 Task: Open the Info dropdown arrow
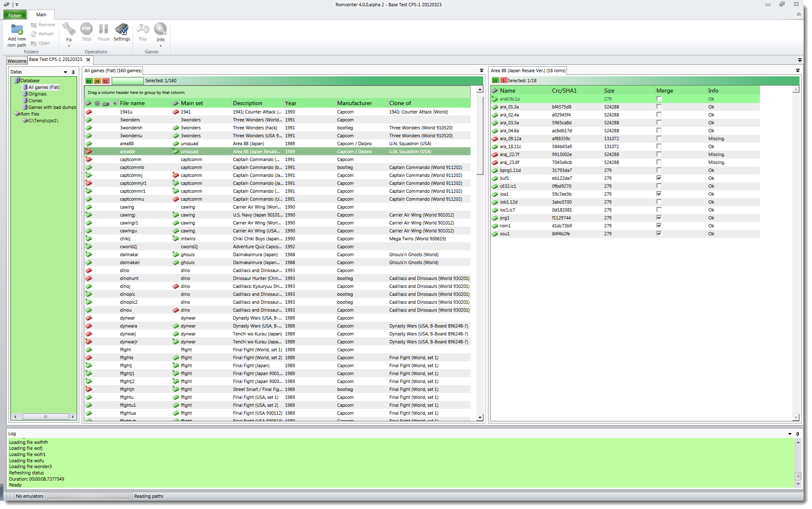coord(160,46)
